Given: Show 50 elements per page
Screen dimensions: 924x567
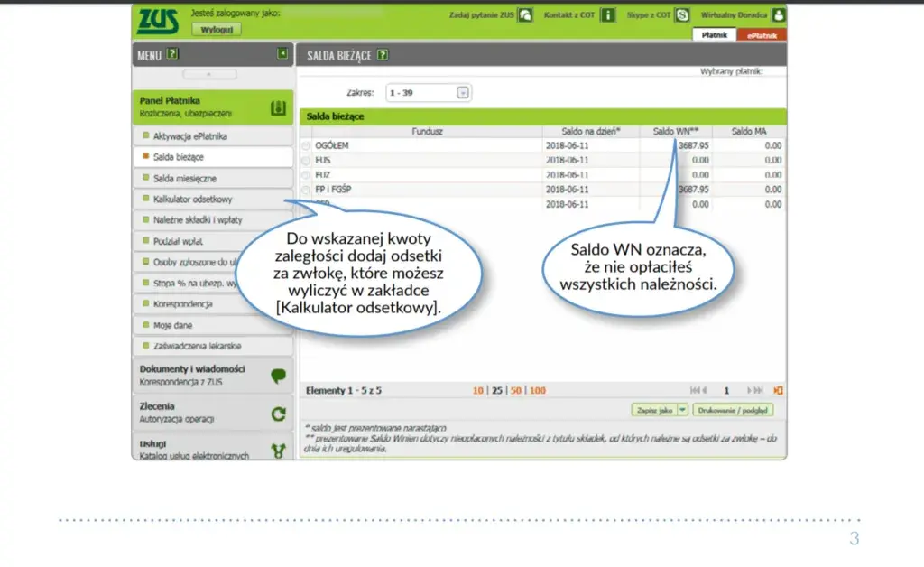Looking at the screenshot, I should (515, 390).
